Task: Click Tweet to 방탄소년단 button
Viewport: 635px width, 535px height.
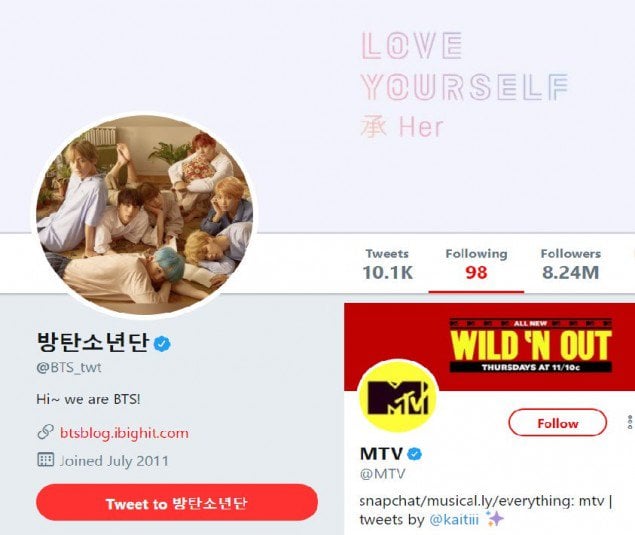Action: pyautogui.click(x=177, y=503)
